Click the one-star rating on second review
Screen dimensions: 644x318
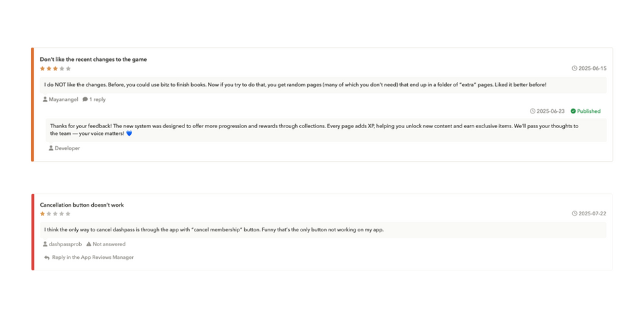[x=56, y=213]
